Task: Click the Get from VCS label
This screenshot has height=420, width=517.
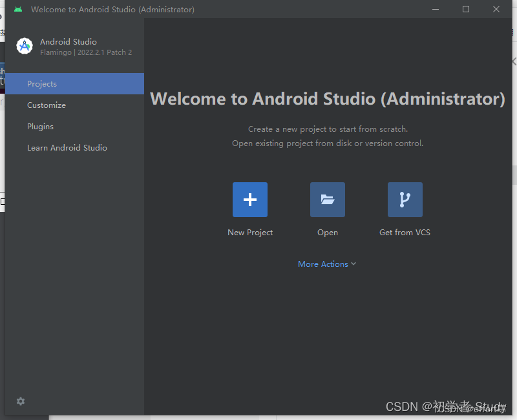Action: click(405, 233)
